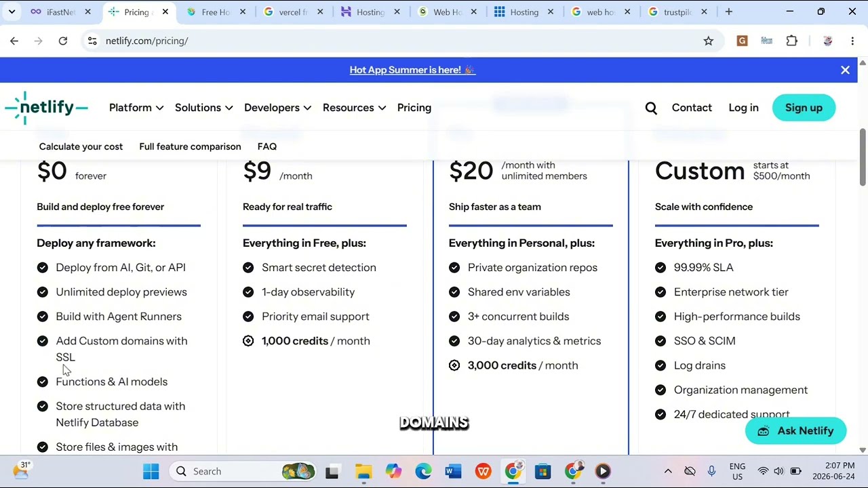Image resolution: width=868 pixels, height=488 pixels.
Task: Click the red G extension icon
Action: [x=742, y=41]
